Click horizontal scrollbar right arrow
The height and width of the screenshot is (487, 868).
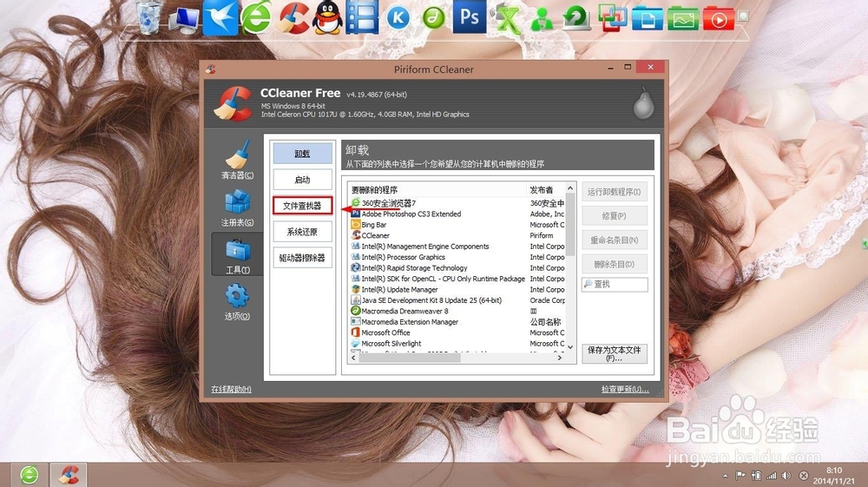tap(560, 358)
